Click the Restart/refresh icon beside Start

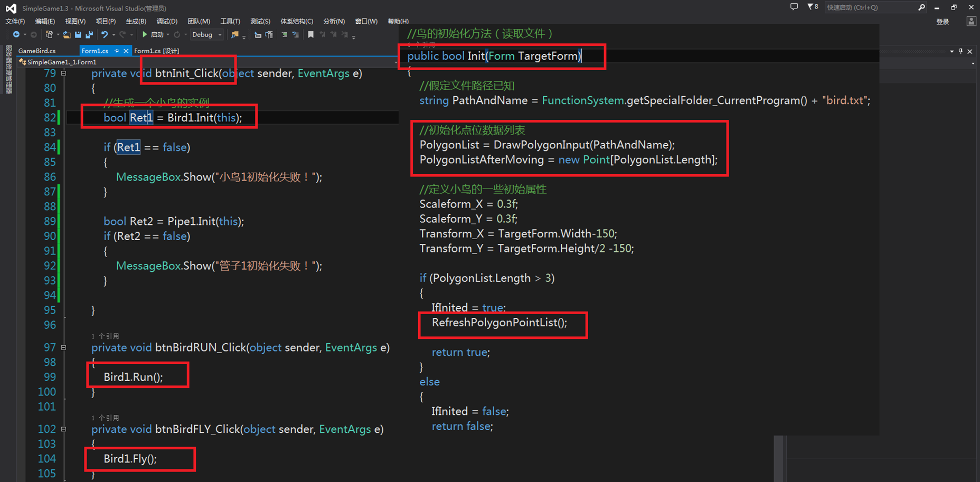tap(177, 34)
